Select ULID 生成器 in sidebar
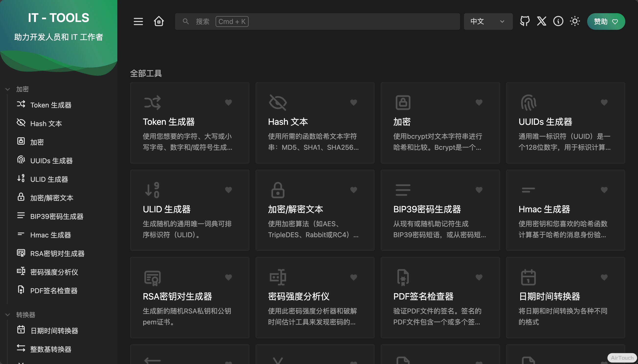 click(x=49, y=179)
